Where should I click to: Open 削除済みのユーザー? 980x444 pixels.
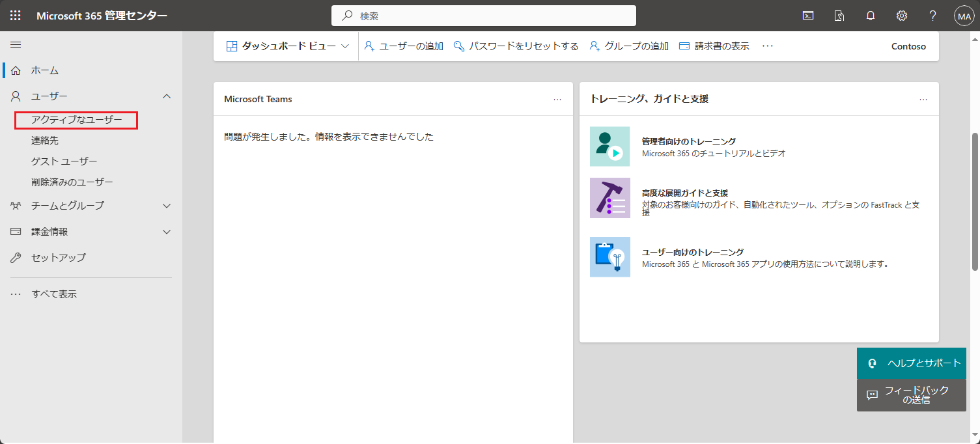coord(72,182)
